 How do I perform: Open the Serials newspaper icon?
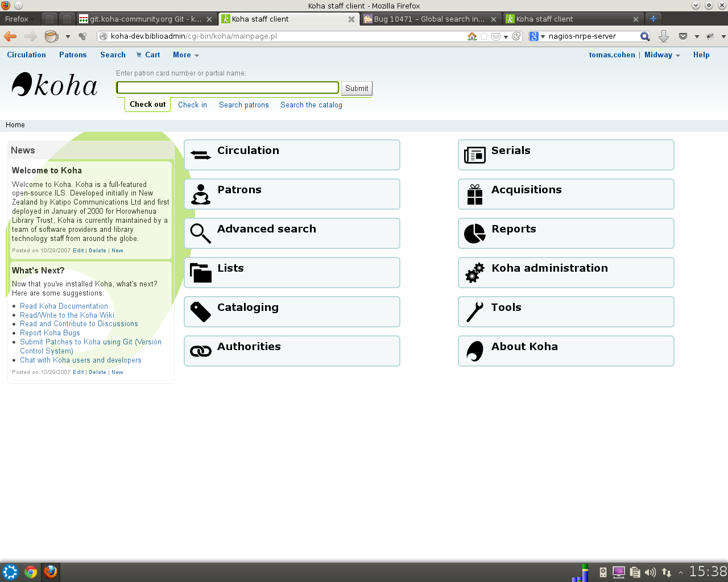click(474, 155)
